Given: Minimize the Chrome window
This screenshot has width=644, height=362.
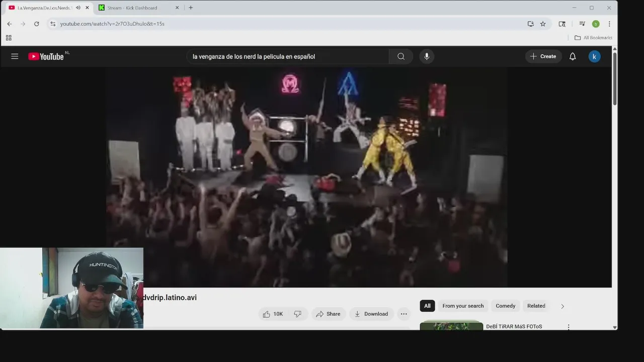Looking at the screenshot, I should (x=575, y=8).
